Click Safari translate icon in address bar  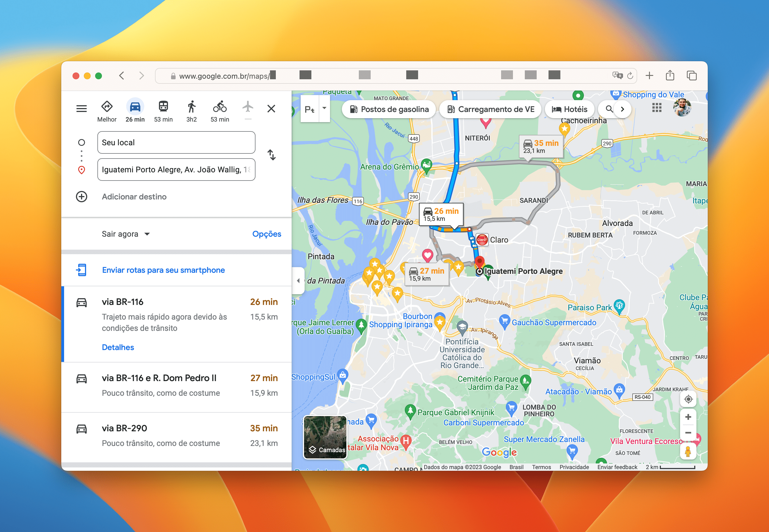point(617,75)
